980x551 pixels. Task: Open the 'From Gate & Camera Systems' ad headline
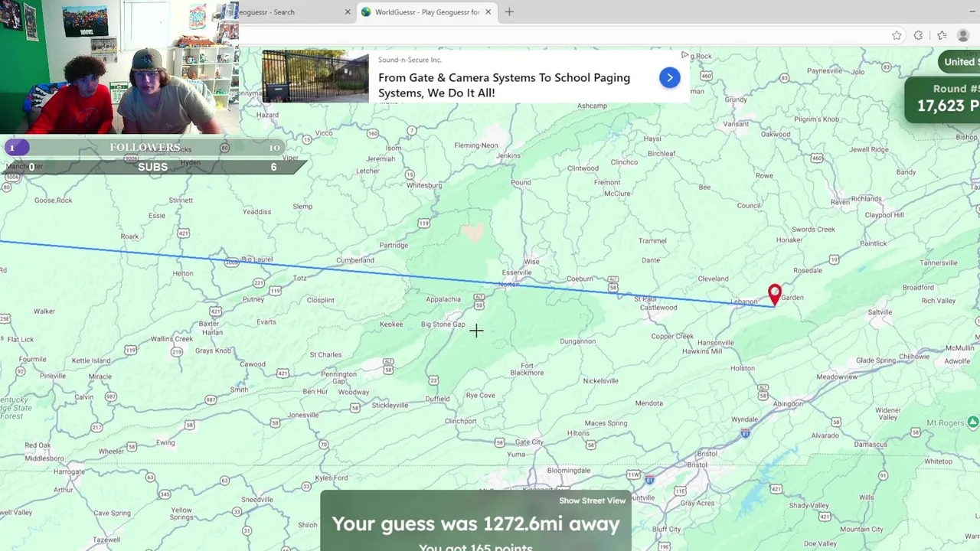(504, 85)
